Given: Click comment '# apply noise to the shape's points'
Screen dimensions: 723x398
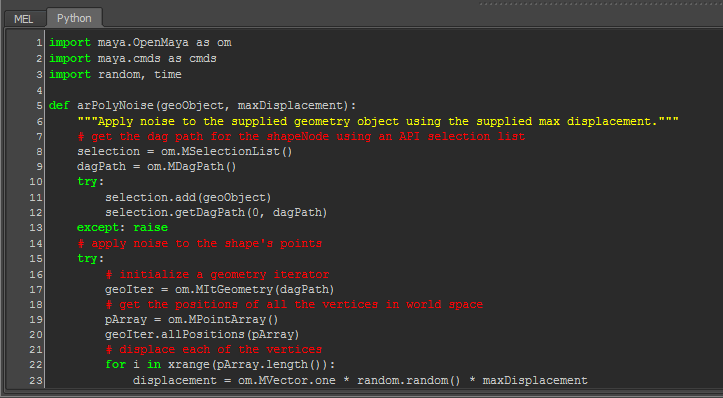Looking at the screenshot, I should tap(199, 244).
